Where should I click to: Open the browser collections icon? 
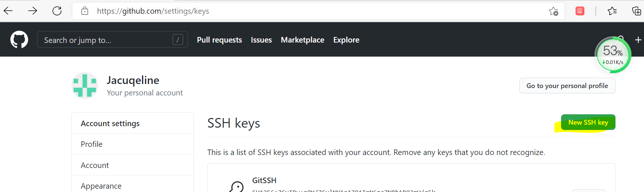click(636, 11)
